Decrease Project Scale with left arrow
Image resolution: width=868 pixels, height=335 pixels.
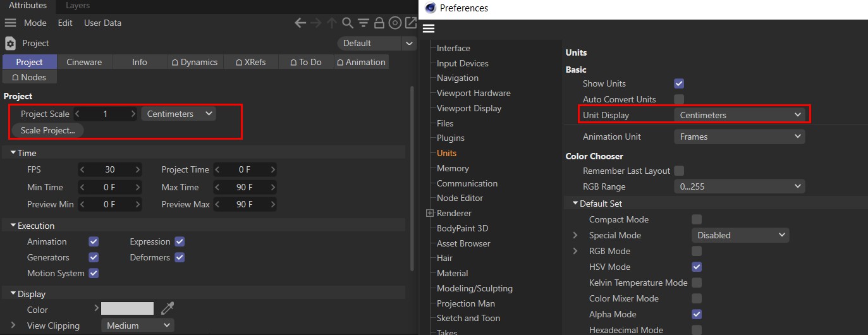(x=77, y=114)
